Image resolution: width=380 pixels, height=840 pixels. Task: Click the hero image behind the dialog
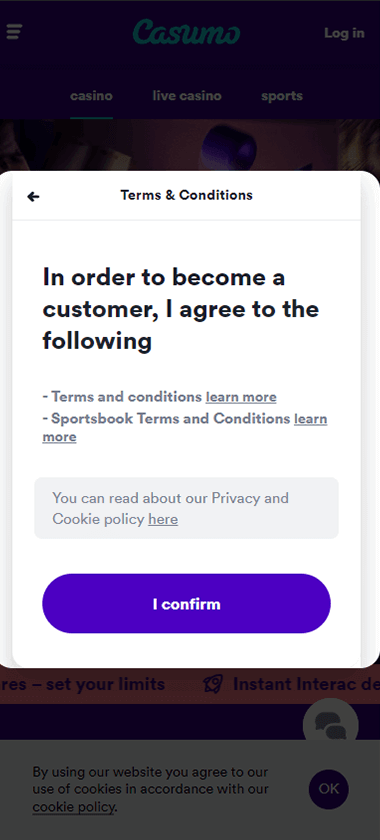[x=190, y=145]
